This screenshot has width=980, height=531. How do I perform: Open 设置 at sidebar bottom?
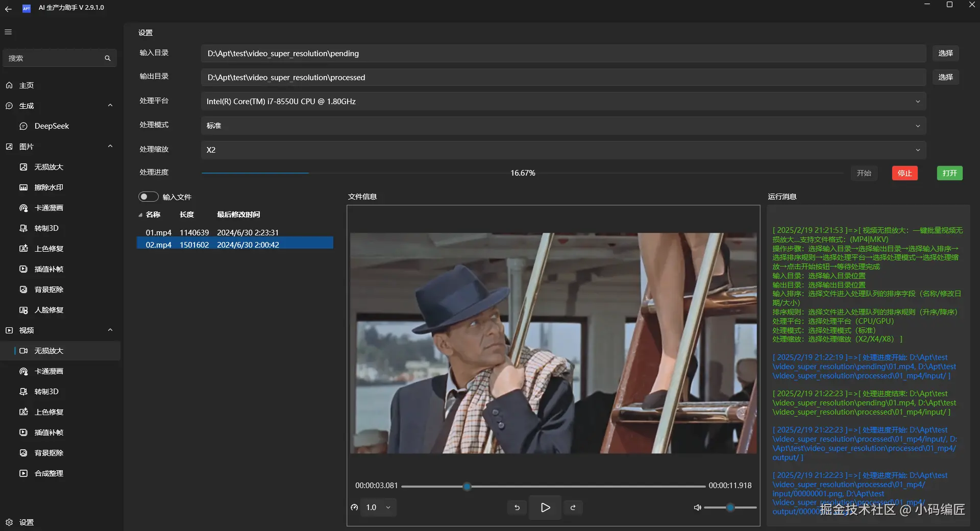click(60, 522)
